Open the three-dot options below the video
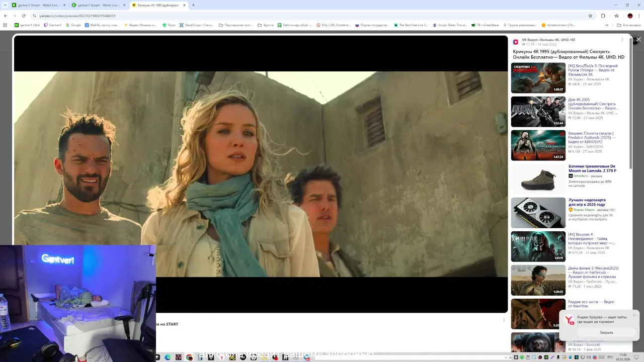The height and width of the screenshot is (362, 644). (504, 320)
